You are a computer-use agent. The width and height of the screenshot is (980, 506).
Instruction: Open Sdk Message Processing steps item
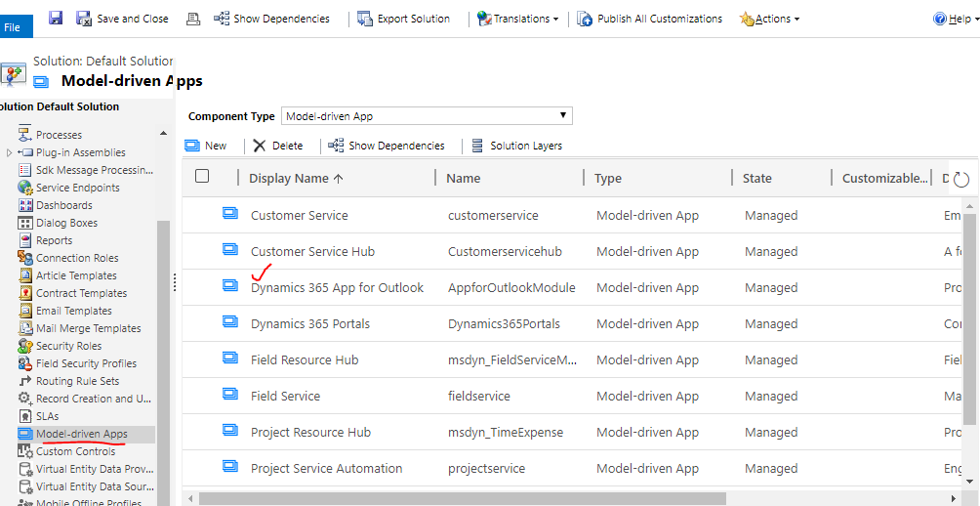click(95, 170)
